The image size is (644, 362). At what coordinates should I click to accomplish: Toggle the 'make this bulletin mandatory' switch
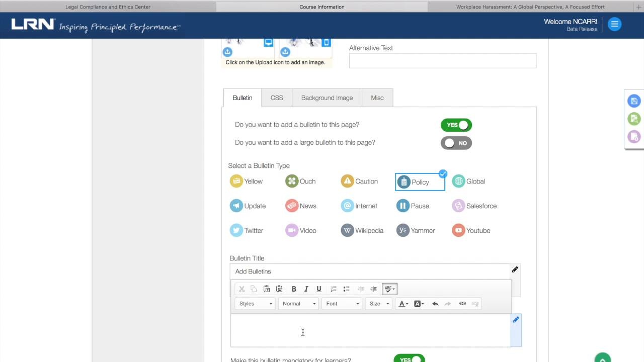click(x=409, y=358)
